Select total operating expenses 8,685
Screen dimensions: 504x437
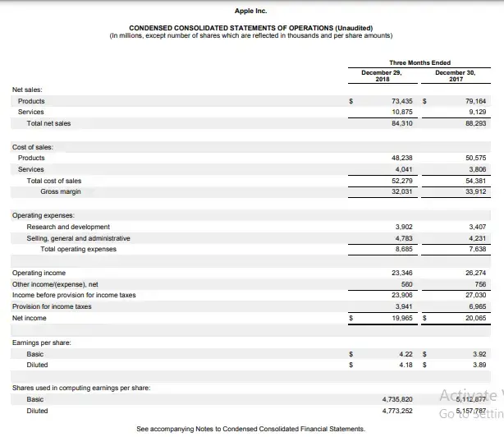(404, 249)
